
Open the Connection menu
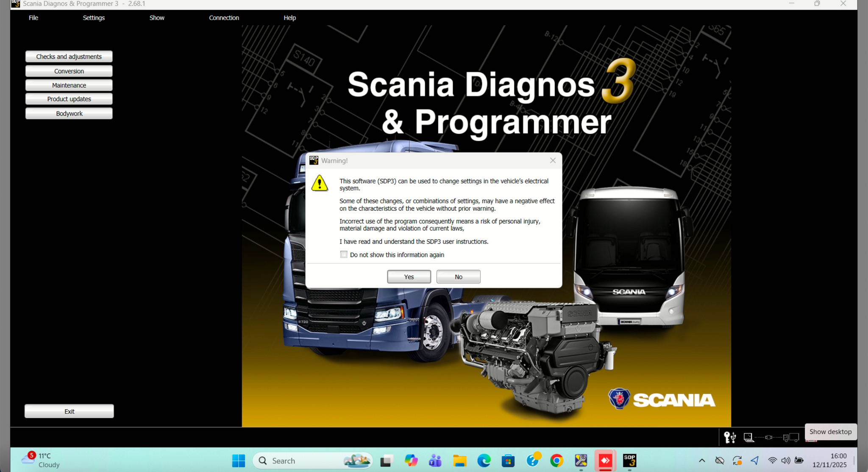(224, 18)
